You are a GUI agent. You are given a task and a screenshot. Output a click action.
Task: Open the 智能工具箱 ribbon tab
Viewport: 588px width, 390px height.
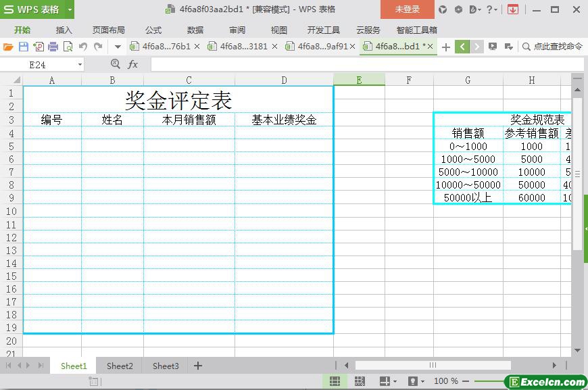point(416,30)
